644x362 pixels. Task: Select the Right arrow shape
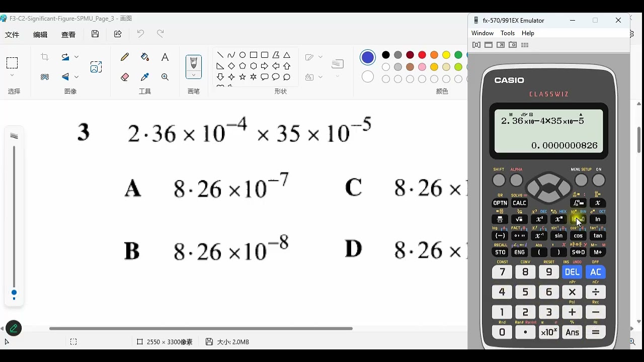tap(265, 66)
